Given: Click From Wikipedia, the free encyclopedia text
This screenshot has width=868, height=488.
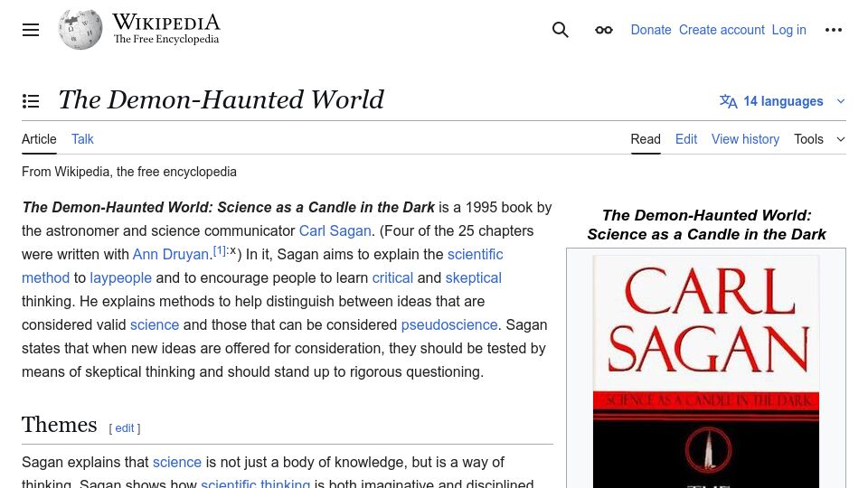Looking at the screenshot, I should coord(129,172).
